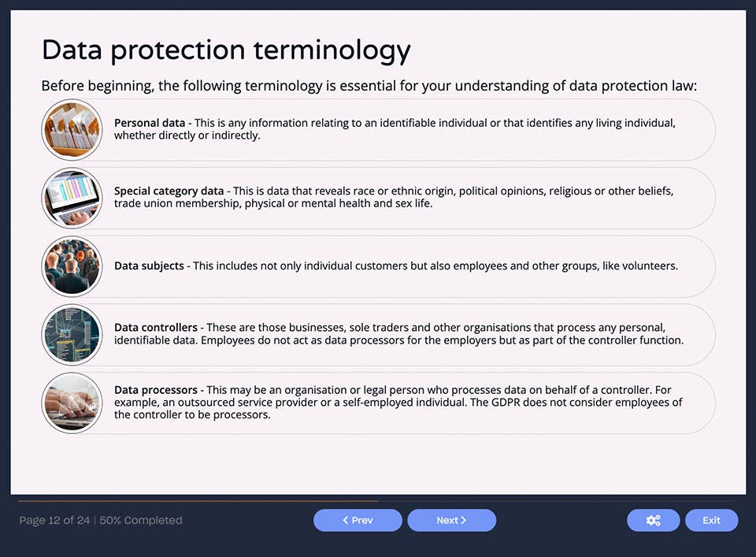Click the filing cabinet icon beside Personal data

pos(72,129)
